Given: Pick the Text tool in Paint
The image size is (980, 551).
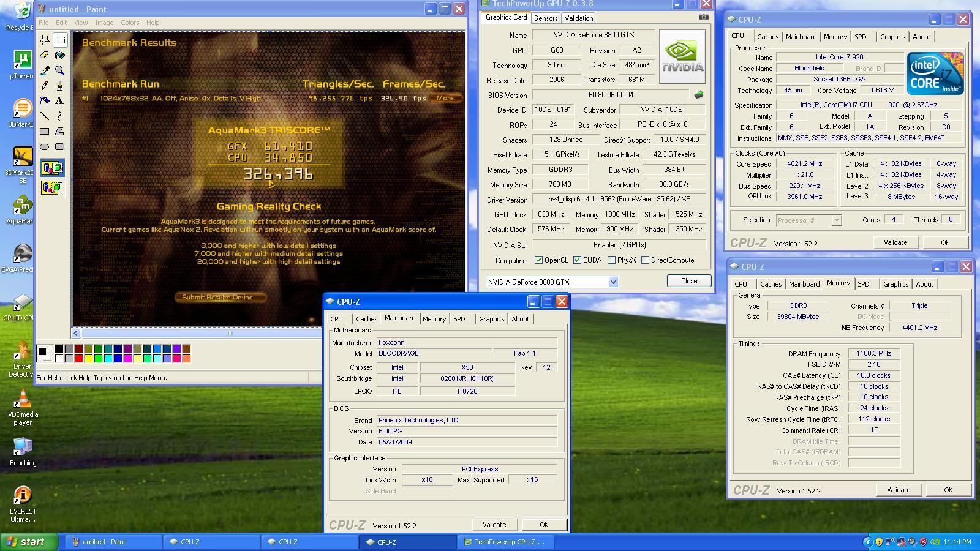Looking at the screenshot, I should click(60, 100).
